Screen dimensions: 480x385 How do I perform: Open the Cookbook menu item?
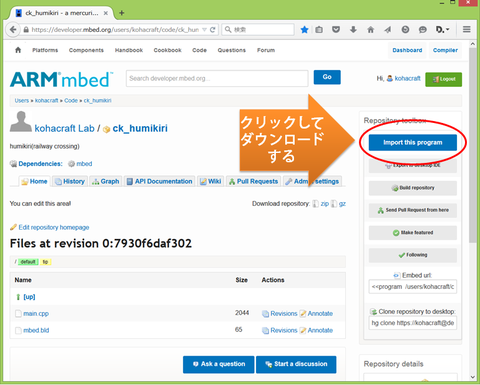pos(167,50)
